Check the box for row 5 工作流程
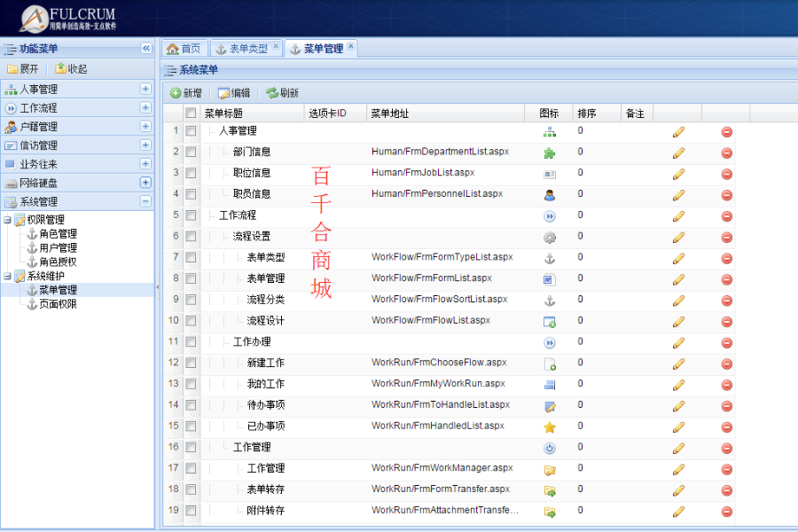 pos(191,215)
